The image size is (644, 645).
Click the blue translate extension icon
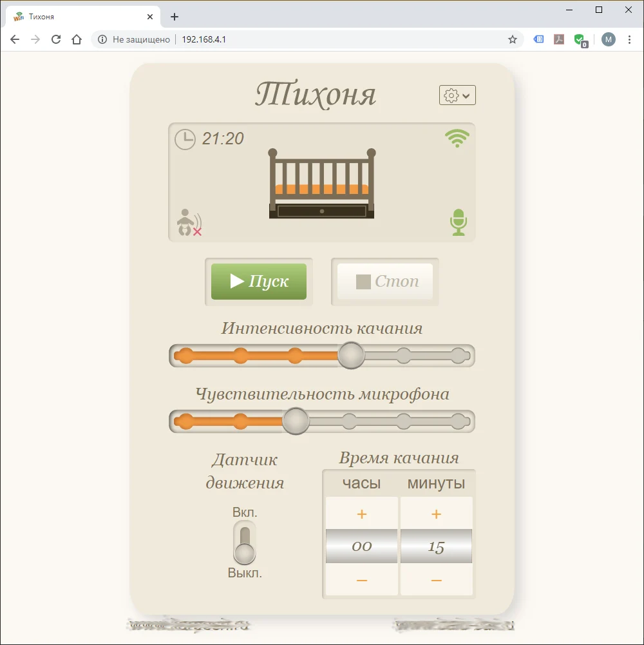tap(539, 39)
